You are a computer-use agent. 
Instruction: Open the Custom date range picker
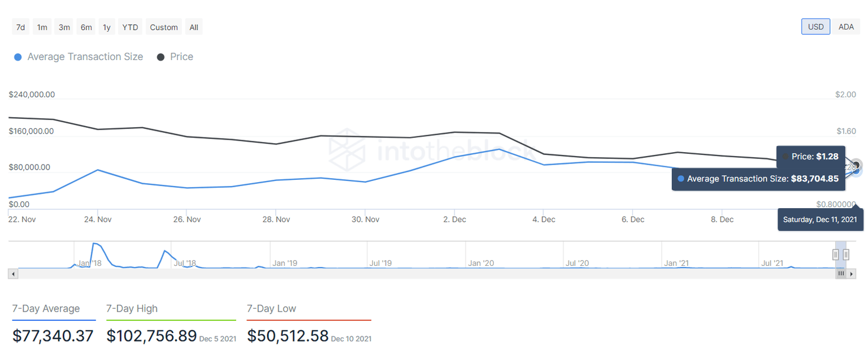pyautogui.click(x=164, y=27)
